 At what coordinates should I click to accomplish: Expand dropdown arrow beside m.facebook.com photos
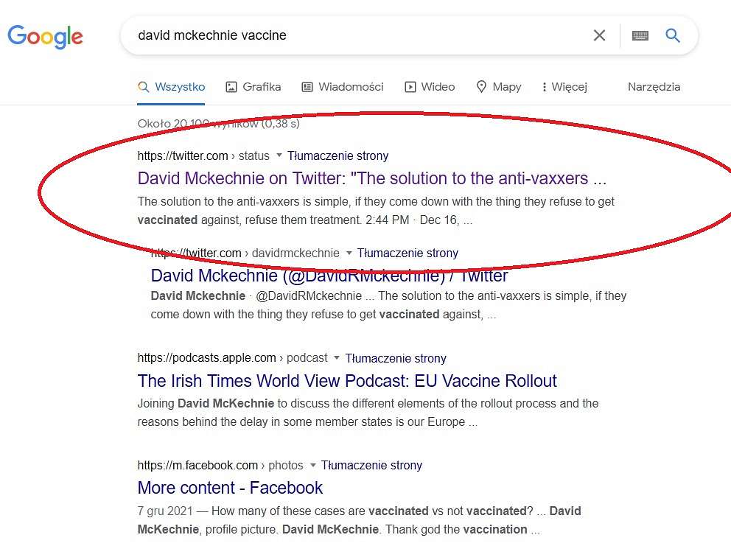[x=313, y=466]
